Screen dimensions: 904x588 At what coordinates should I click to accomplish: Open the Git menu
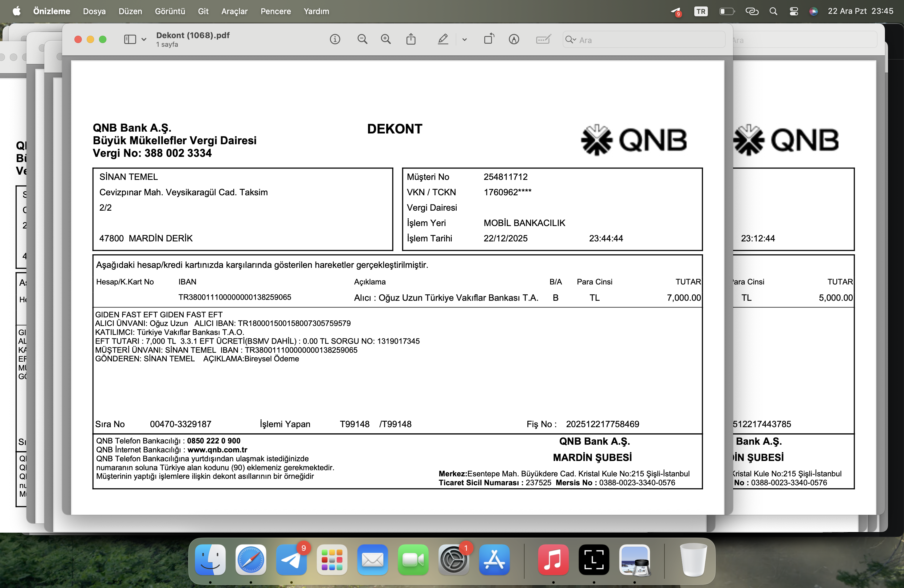tap(203, 11)
